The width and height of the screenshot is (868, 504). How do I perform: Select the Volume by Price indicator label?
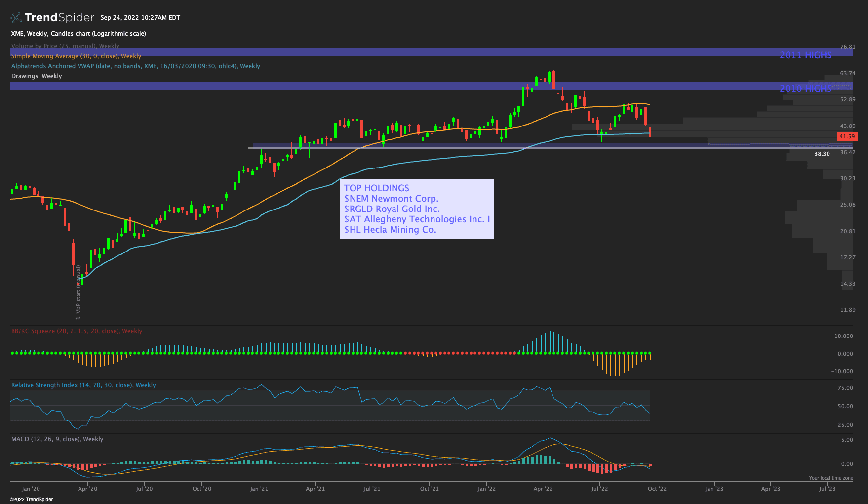(65, 46)
